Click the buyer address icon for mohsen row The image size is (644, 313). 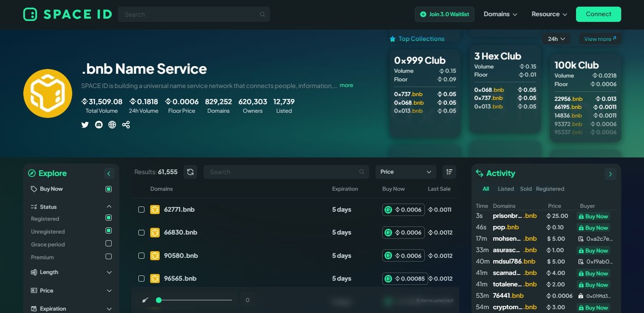580,239
